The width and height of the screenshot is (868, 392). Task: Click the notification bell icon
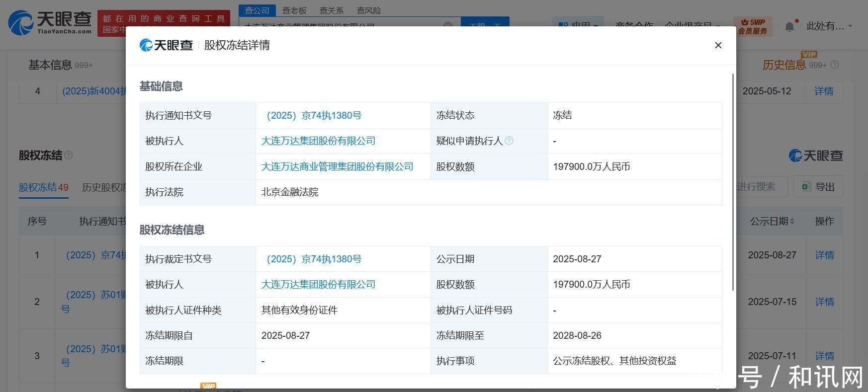point(789,26)
